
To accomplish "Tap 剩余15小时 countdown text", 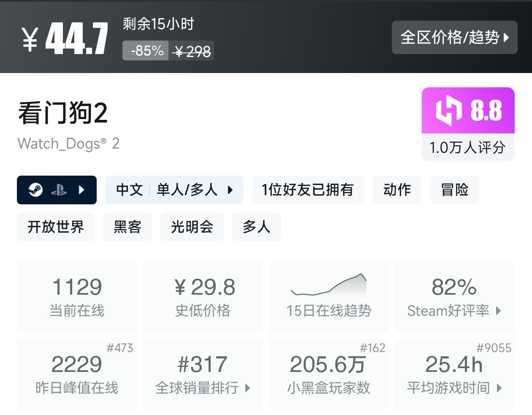I will (158, 24).
